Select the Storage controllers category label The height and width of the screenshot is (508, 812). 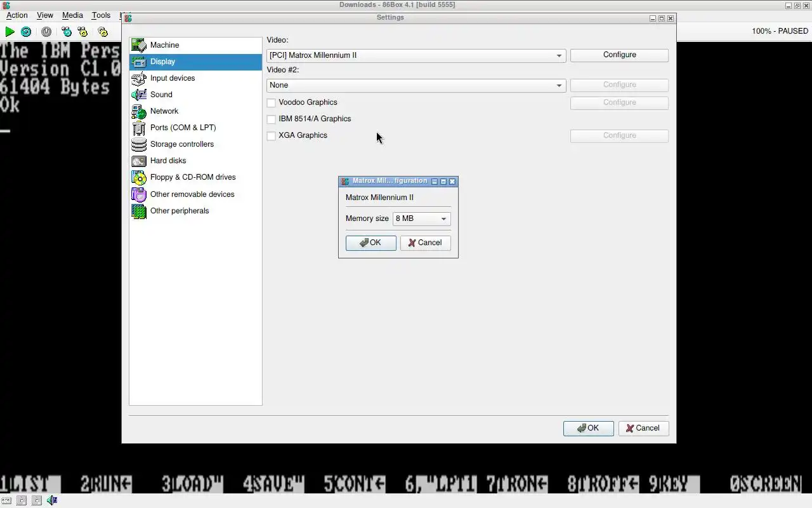(x=182, y=144)
